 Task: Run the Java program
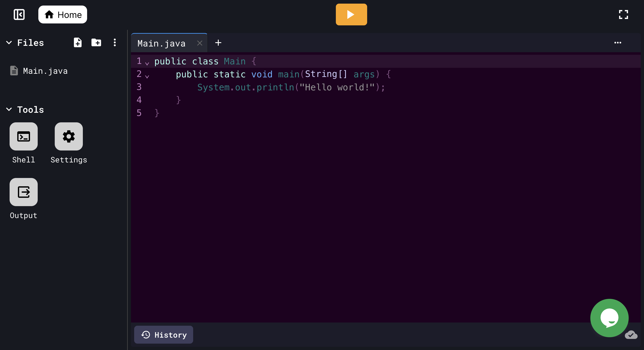pyautogui.click(x=351, y=14)
